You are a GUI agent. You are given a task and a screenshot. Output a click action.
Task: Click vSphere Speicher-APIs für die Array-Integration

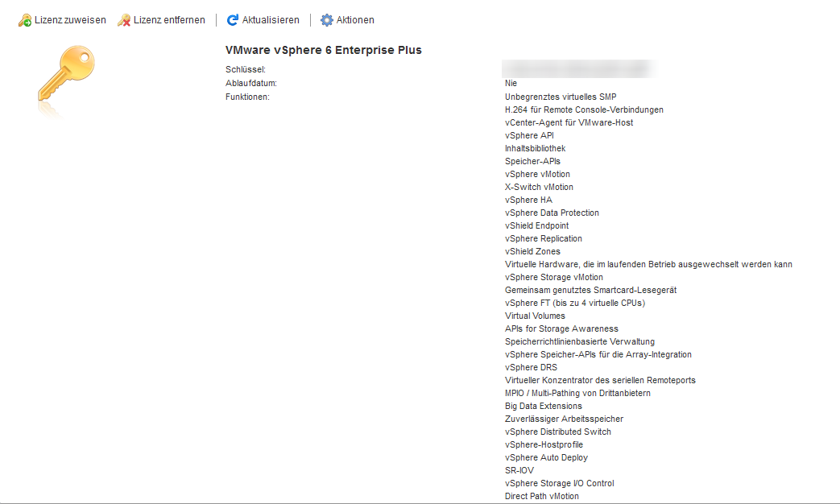tap(598, 354)
